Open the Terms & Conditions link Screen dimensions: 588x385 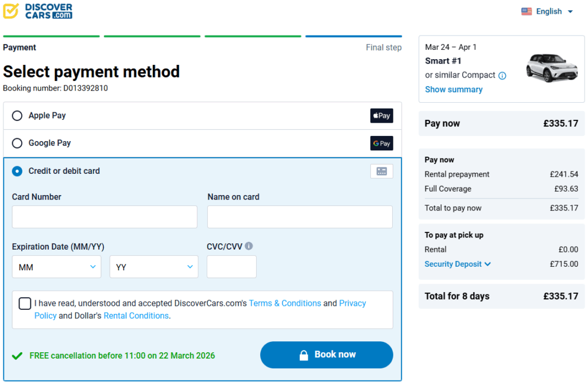click(285, 303)
